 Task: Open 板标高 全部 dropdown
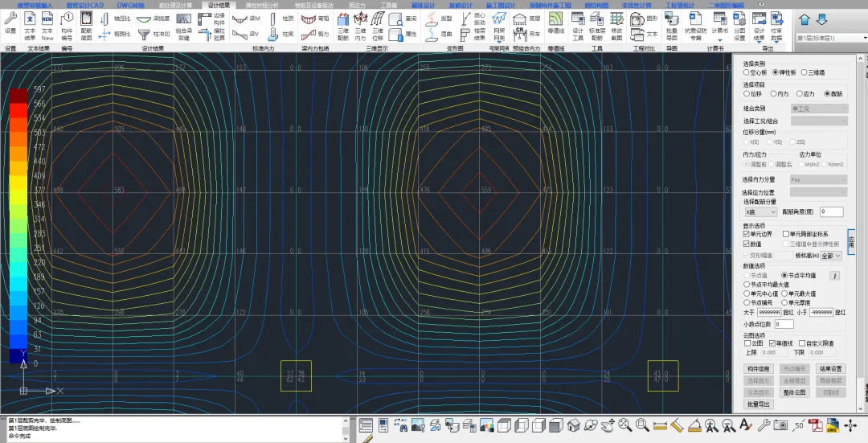point(832,256)
